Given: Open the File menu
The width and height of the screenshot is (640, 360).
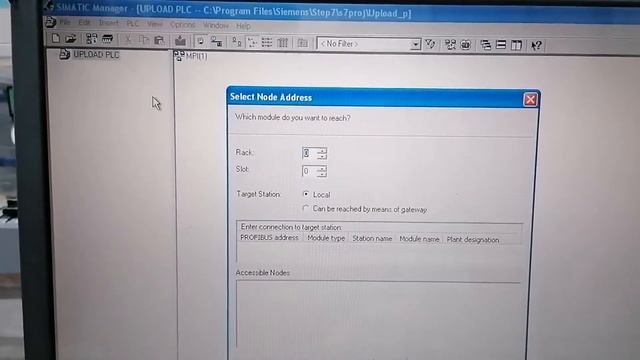Looking at the screenshot, I should click(x=65, y=22).
